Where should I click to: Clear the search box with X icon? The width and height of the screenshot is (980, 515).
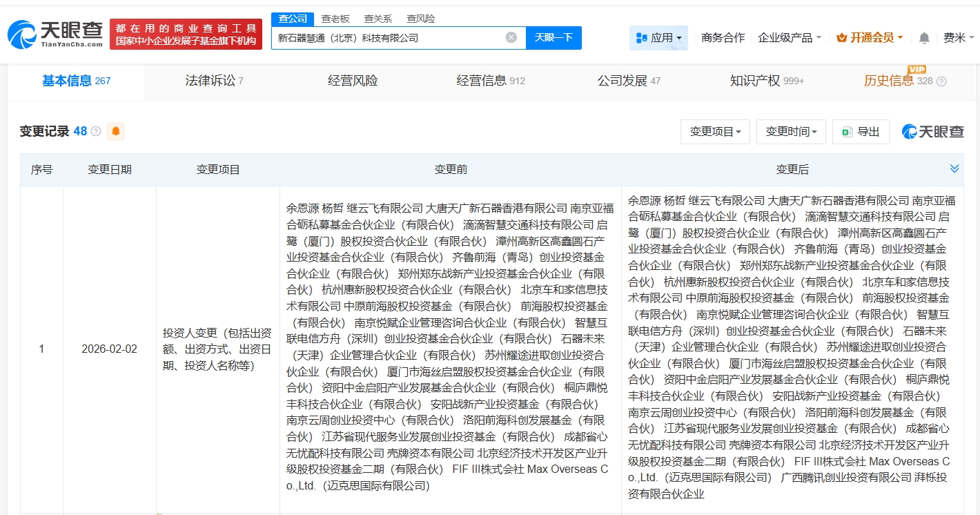(x=511, y=38)
